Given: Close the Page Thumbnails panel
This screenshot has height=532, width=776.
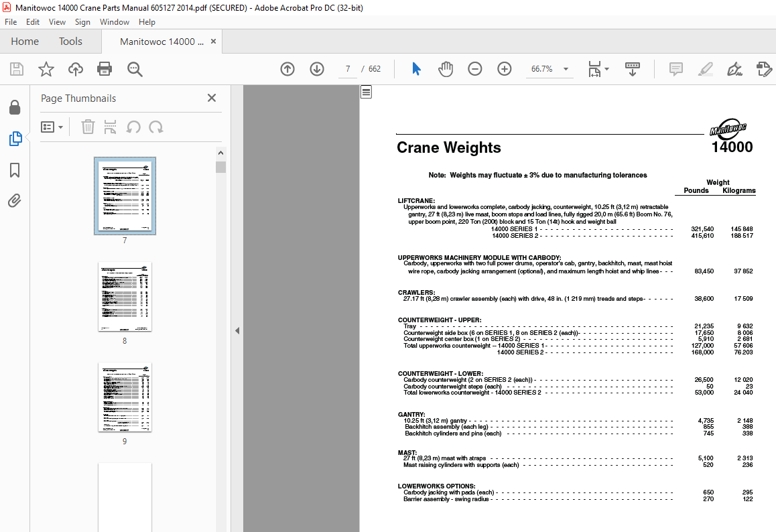Looking at the screenshot, I should [211, 98].
